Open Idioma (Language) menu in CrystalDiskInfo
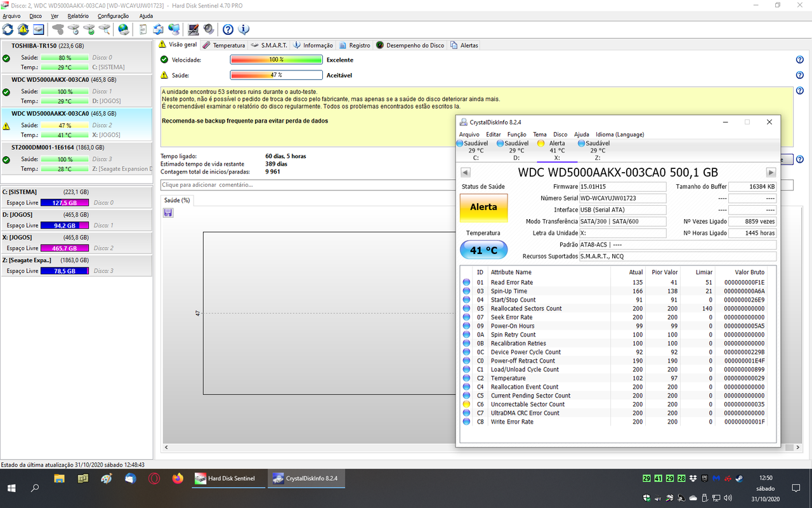 (x=620, y=134)
